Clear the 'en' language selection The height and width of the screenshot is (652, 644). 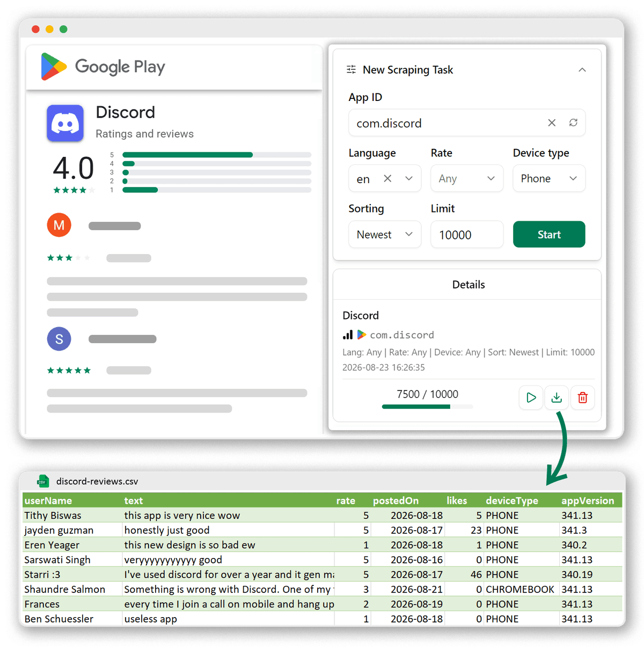(387, 178)
